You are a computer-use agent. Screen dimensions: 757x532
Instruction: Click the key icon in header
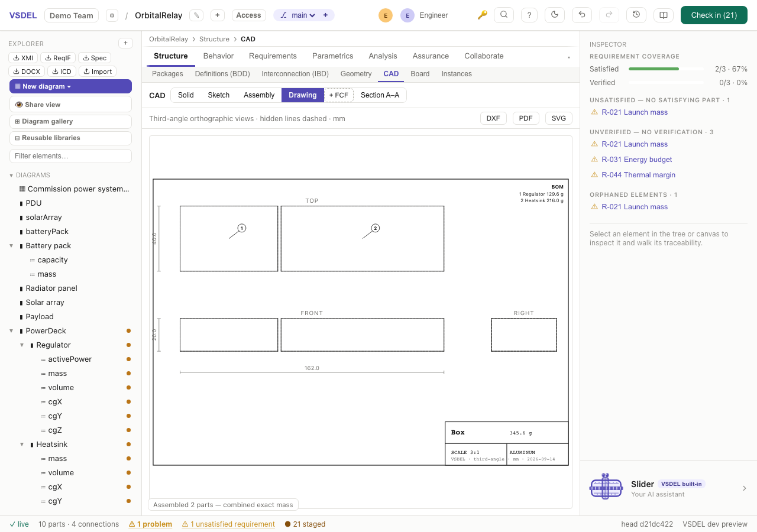click(483, 15)
